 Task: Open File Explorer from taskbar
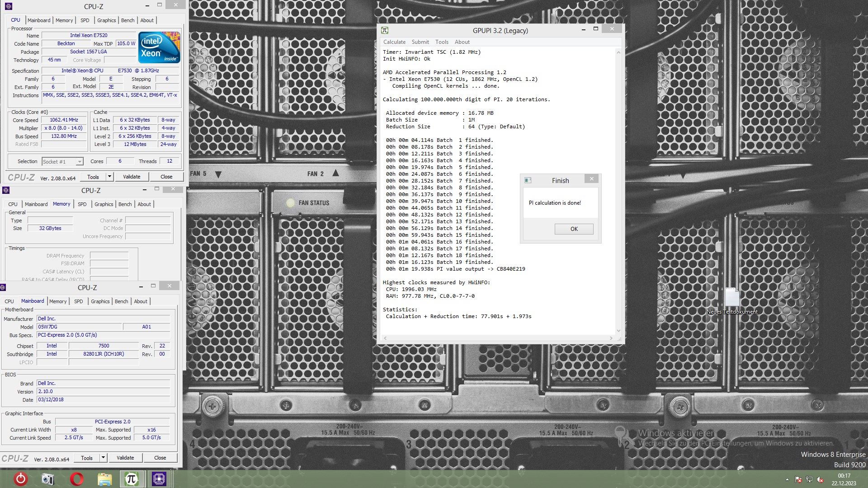tap(104, 479)
